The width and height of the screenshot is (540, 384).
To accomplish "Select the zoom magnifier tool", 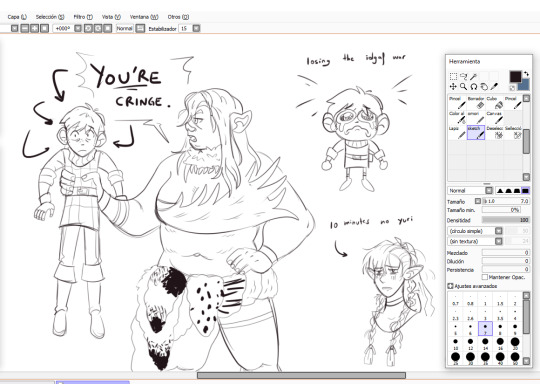I will [x=464, y=86].
